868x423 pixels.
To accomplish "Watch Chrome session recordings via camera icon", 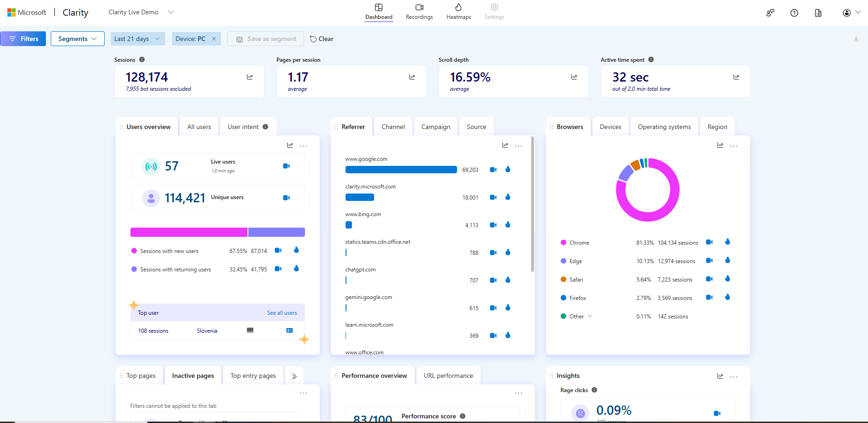I will coord(709,242).
